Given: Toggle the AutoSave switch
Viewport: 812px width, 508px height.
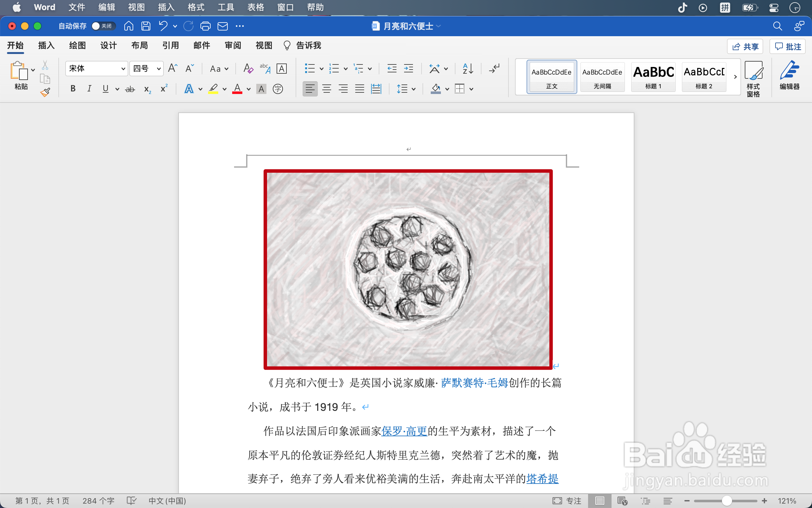Looking at the screenshot, I should (x=103, y=26).
